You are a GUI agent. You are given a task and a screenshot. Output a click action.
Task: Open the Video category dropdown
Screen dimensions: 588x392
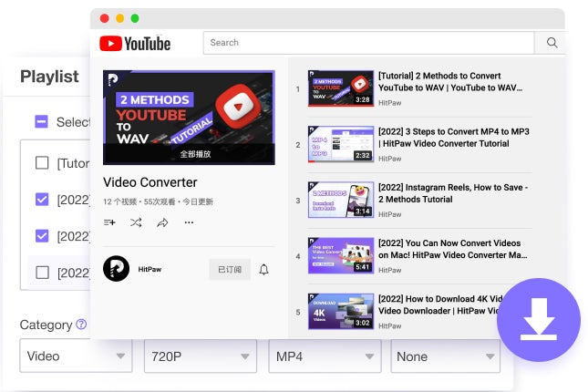(76, 356)
